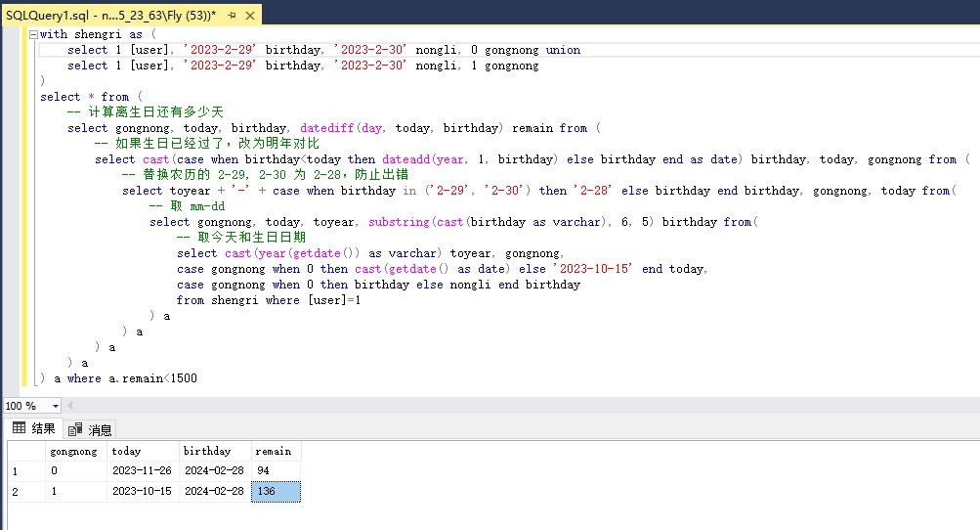Click the birthday column header
Image resolution: width=980 pixels, height=530 pixels.
tap(214, 451)
